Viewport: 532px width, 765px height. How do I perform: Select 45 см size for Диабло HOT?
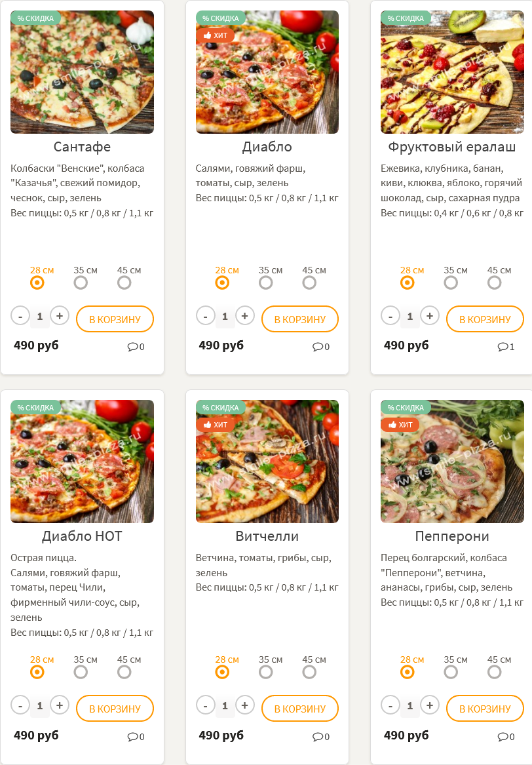124,672
